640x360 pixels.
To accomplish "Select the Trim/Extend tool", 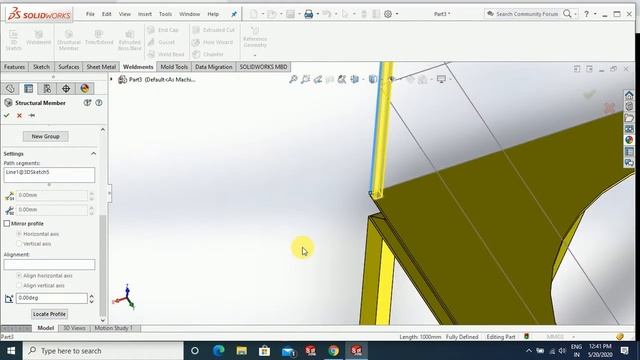I will (99, 38).
